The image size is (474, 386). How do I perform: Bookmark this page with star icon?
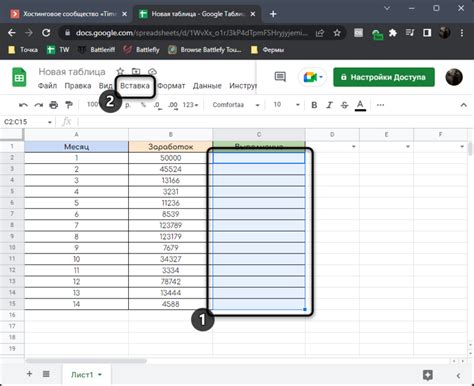(x=337, y=33)
